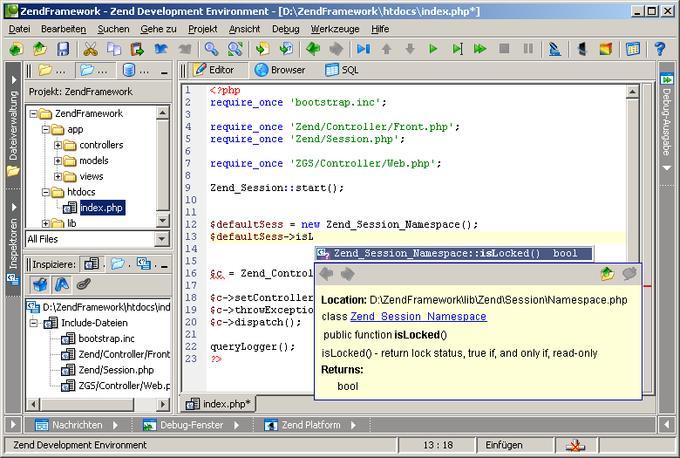Image resolution: width=680 pixels, height=458 pixels.
Task: Click the open file folder toolbar icon
Action: click(40, 49)
